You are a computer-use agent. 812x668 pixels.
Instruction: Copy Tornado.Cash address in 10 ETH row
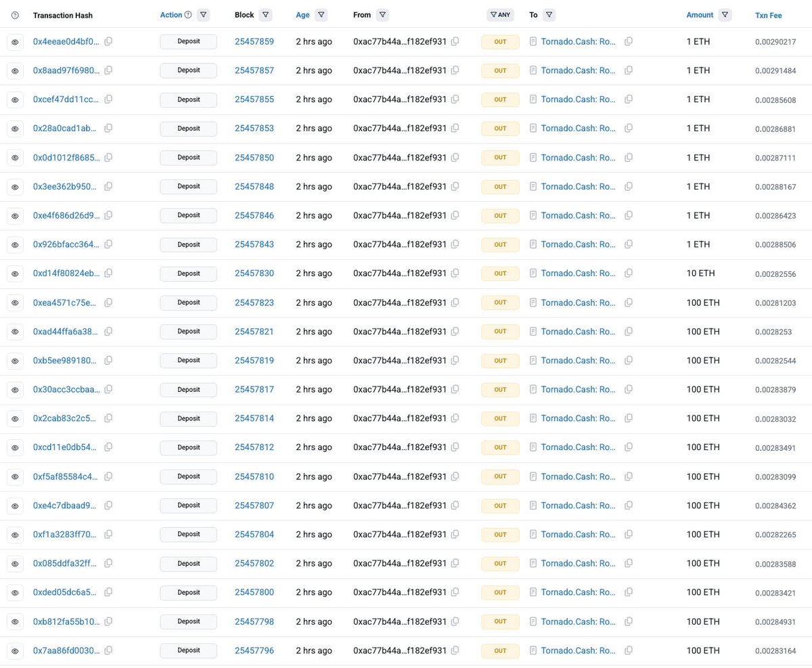[629, 273]
